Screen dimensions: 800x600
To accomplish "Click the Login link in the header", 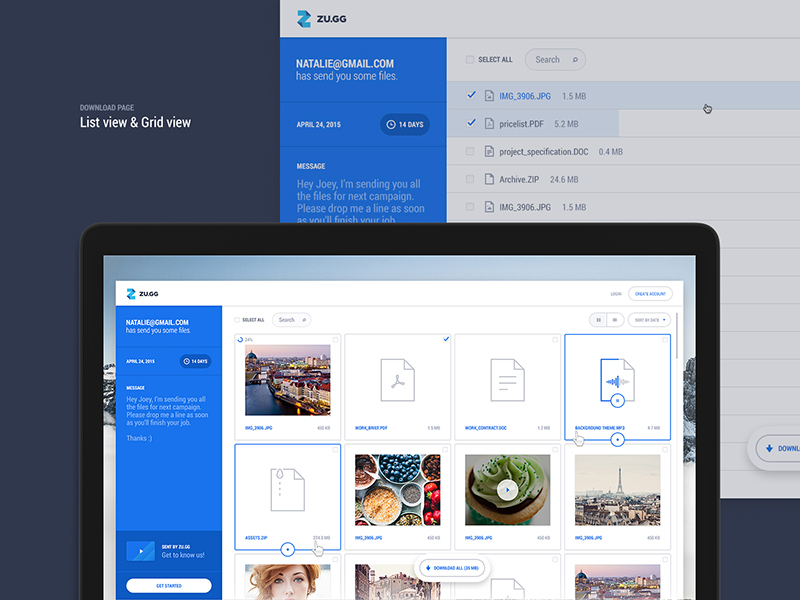I will (x=616, y=294).
